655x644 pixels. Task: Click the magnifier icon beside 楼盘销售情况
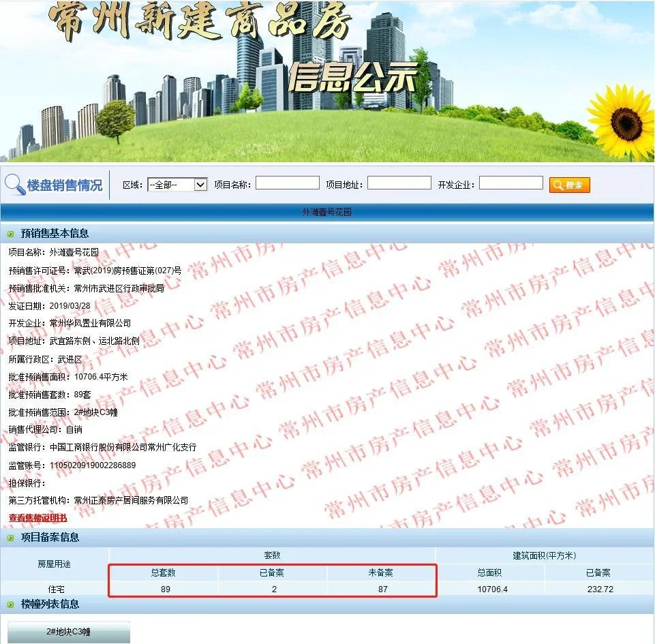[15, 185]
